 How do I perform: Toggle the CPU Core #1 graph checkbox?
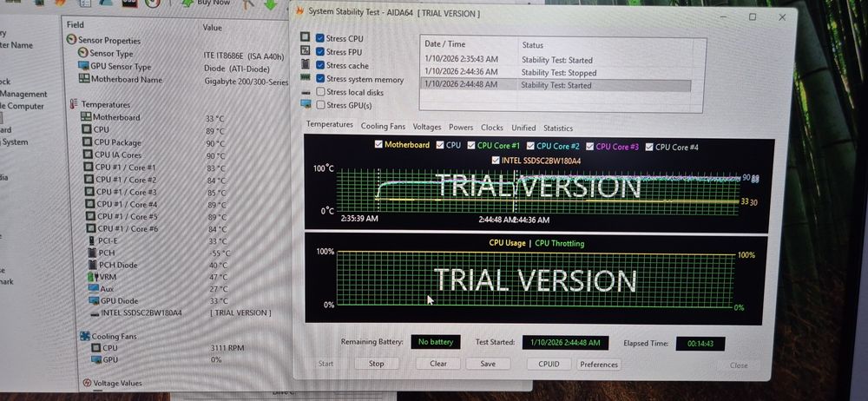(471, 145)
